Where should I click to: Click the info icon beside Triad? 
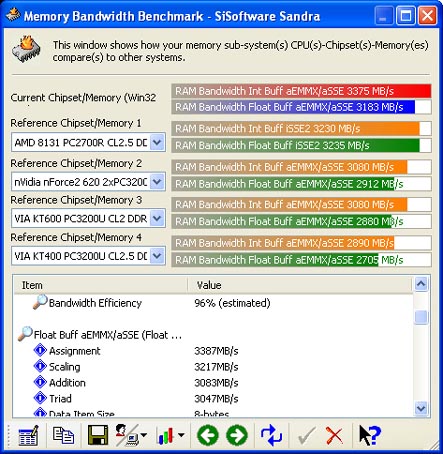pos(40,398)
